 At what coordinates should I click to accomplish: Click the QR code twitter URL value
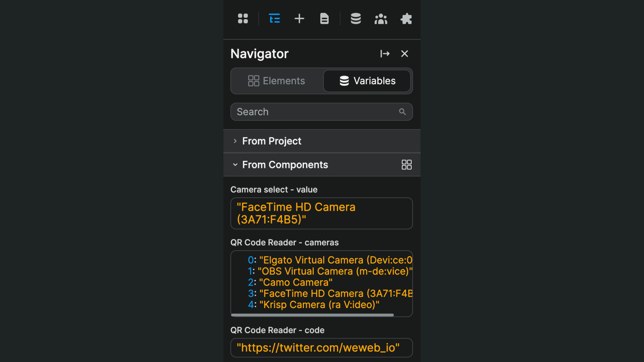pos(318,348)
